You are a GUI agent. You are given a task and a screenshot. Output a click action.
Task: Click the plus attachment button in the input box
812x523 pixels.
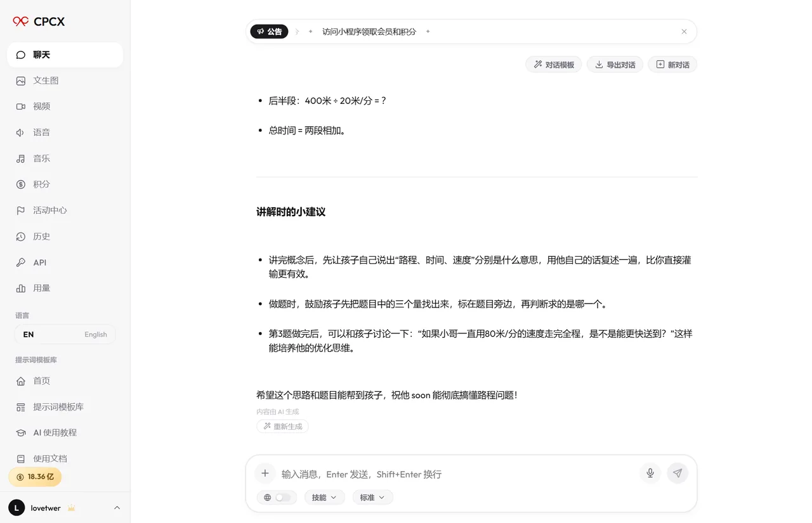[x=265, y=474]
